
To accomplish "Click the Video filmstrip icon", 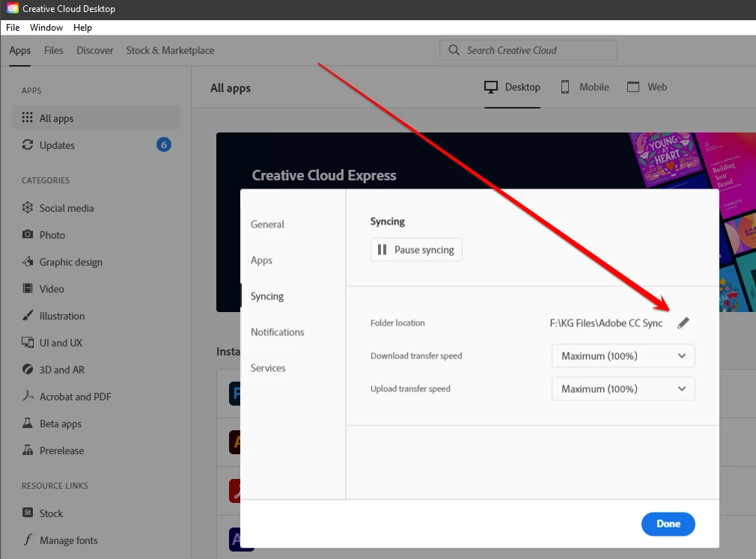I will click(28, 288).
